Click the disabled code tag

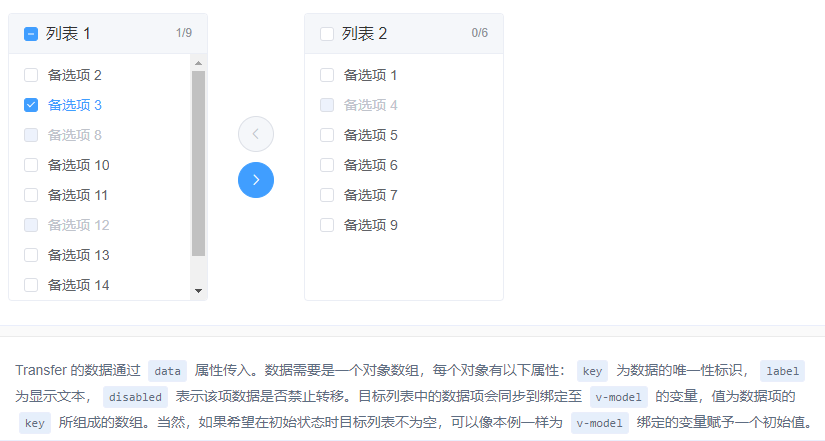135,397
